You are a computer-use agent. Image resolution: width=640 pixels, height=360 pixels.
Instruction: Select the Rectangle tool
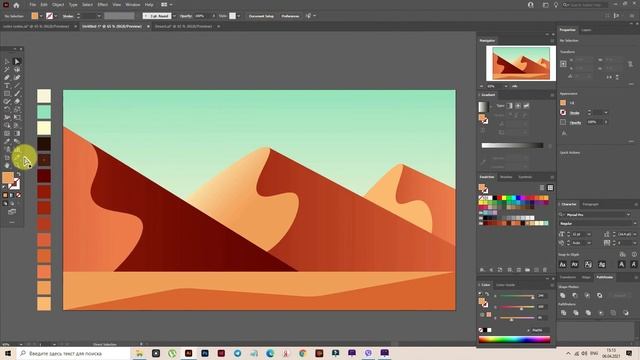point(7,93)
